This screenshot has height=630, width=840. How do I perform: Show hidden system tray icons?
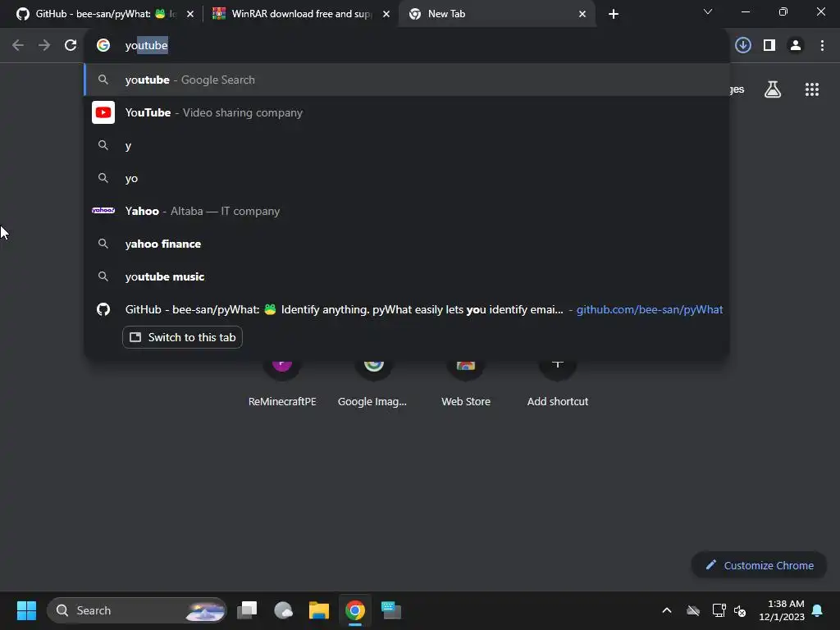point(666,610)
